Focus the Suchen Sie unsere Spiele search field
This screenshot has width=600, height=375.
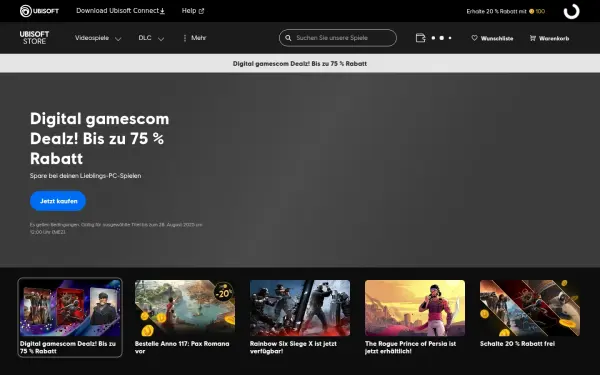point(338,38)
